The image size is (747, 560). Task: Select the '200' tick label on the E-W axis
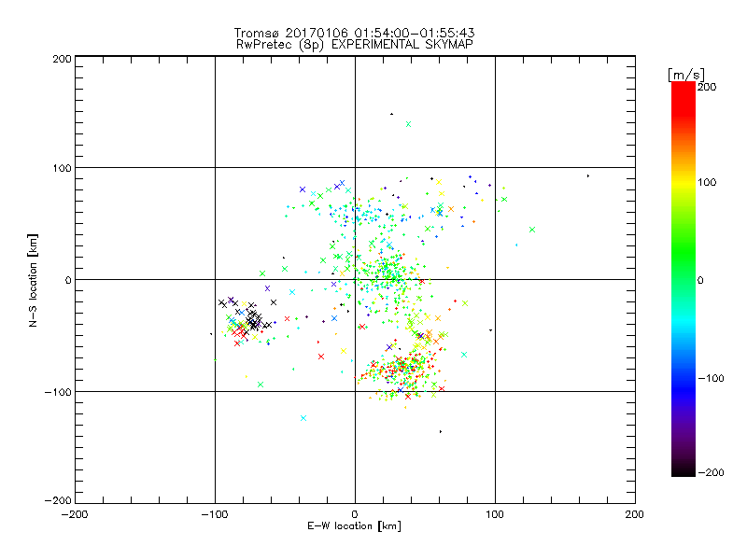tap(635, 514)
